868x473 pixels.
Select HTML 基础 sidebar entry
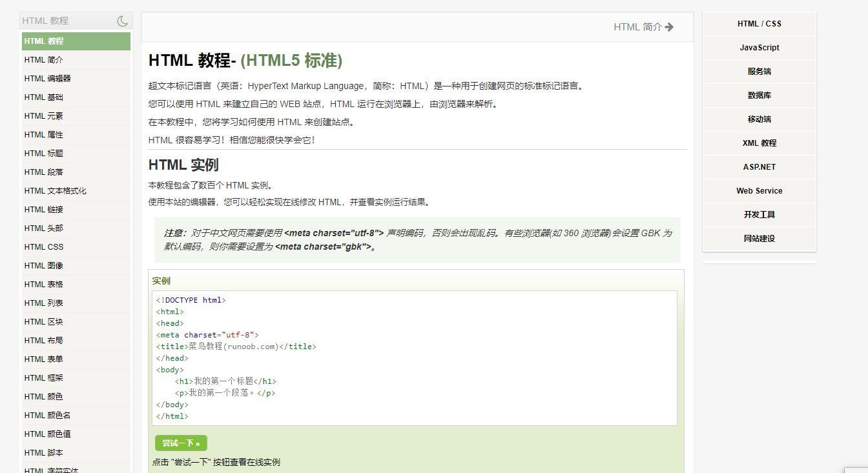(76, 97)
